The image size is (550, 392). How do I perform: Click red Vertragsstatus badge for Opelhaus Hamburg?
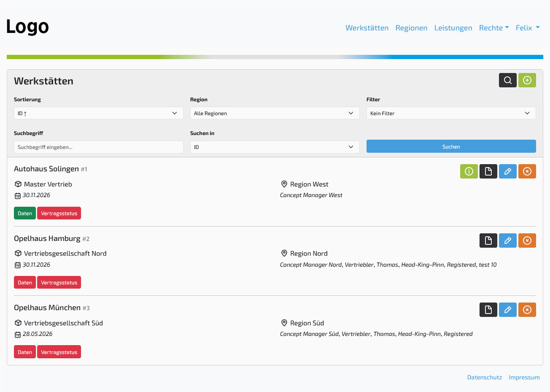[59, 282]
